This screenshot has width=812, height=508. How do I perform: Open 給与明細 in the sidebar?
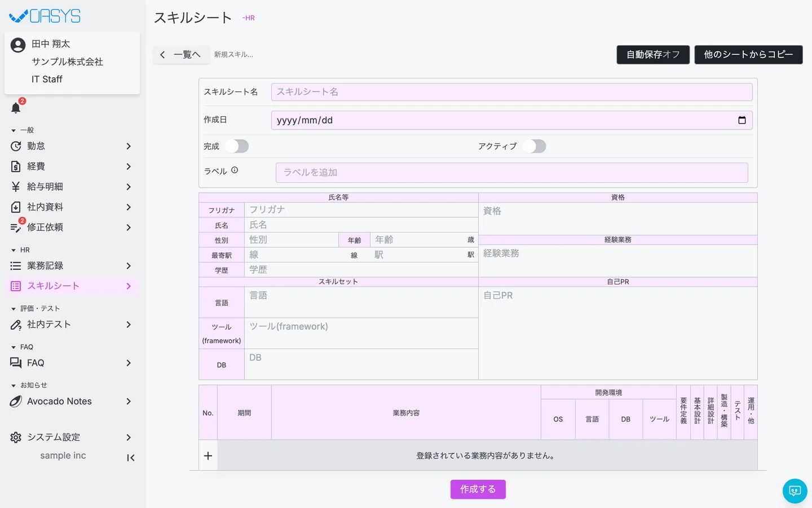coord(72,187)
